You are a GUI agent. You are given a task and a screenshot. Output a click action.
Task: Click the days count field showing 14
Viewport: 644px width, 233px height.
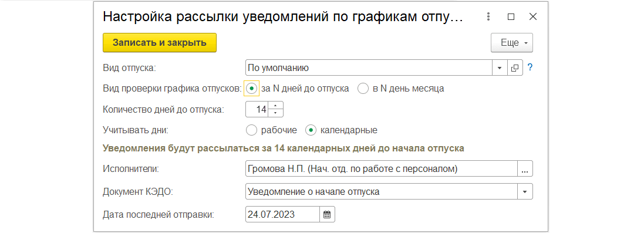click(x=258, y=109)
